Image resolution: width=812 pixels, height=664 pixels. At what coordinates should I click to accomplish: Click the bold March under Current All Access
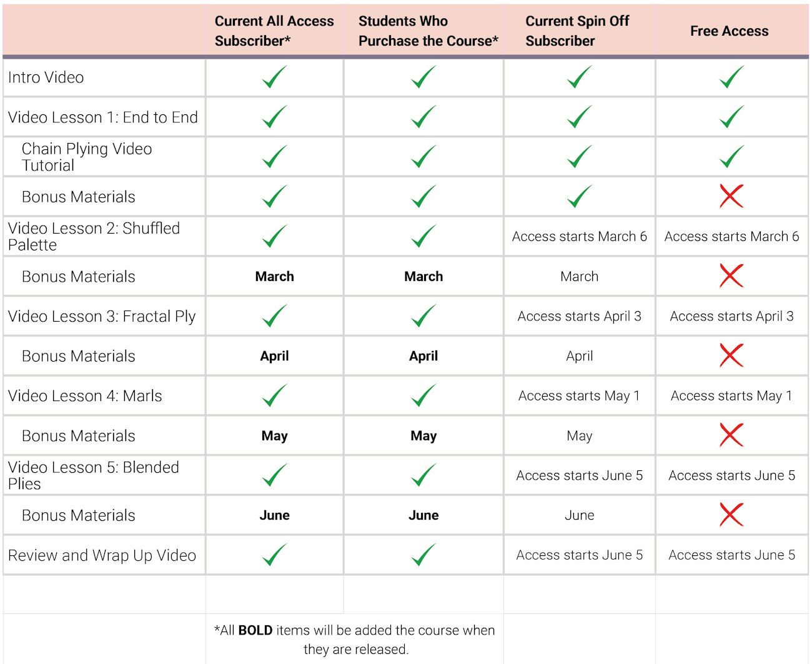274,276
